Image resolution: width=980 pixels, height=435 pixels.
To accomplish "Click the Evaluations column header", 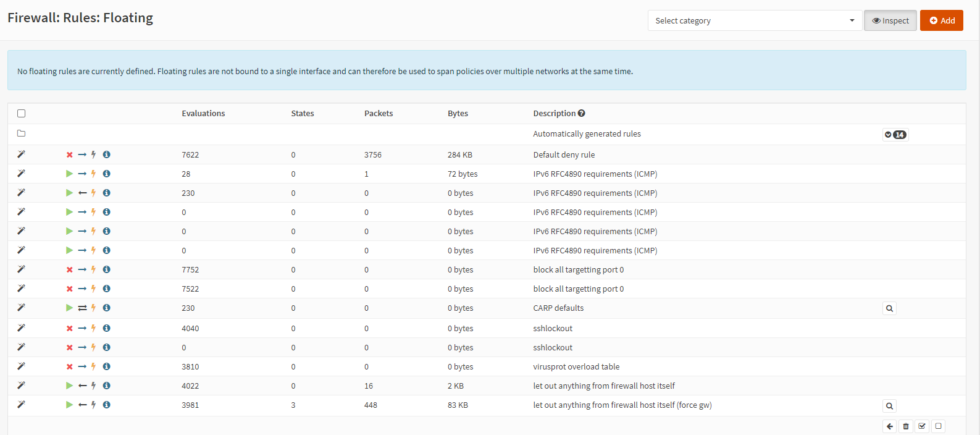I will coord(203,113).
